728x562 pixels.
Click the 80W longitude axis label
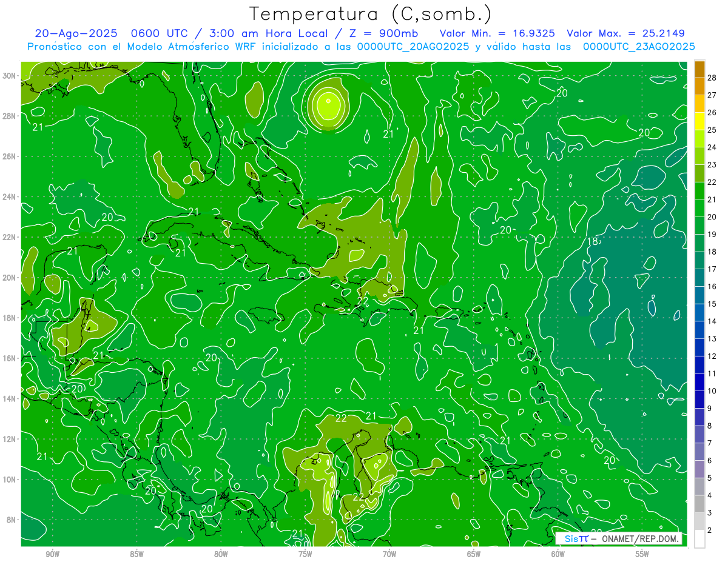point(221,554)
